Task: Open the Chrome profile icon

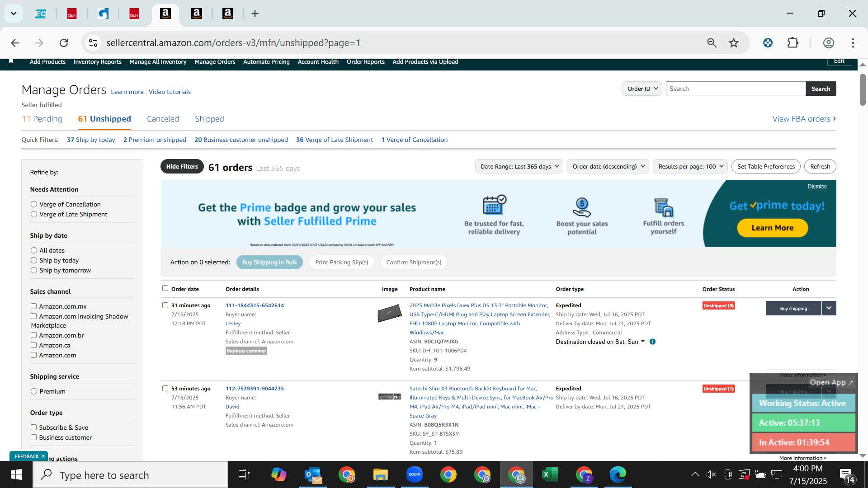Action: [828, 43]
